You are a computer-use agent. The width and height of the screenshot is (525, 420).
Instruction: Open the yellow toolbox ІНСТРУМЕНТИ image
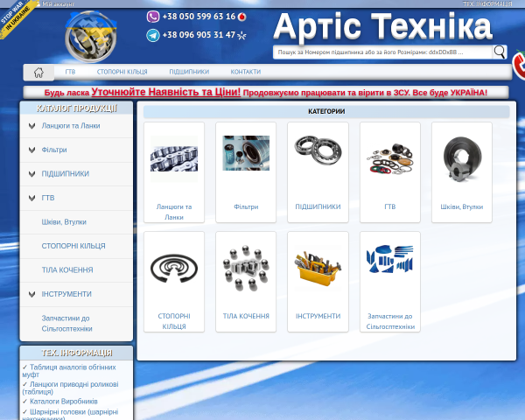tap(318, 268)
